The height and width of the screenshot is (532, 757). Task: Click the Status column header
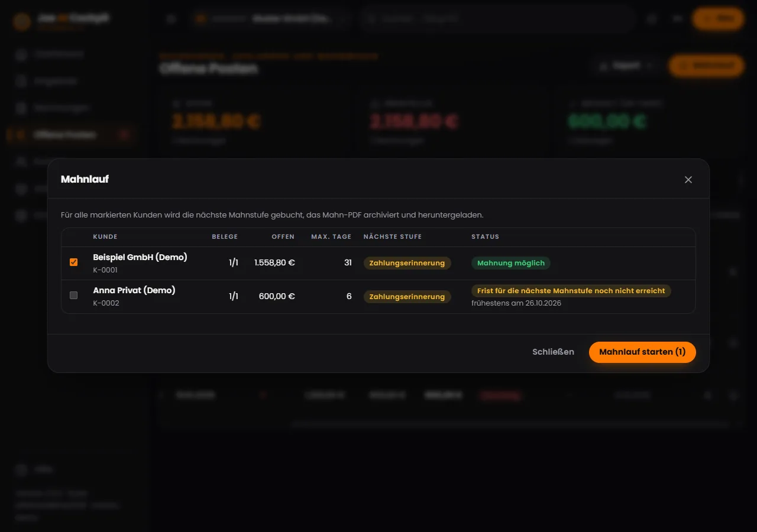pos(486,236)
